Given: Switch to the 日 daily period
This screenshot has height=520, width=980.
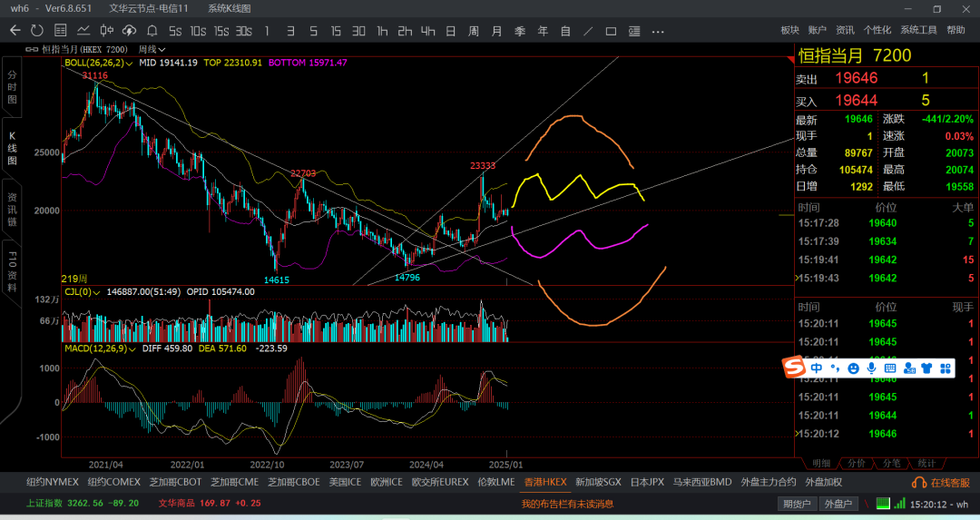Looking at the screenshot, I should point(450,31).
